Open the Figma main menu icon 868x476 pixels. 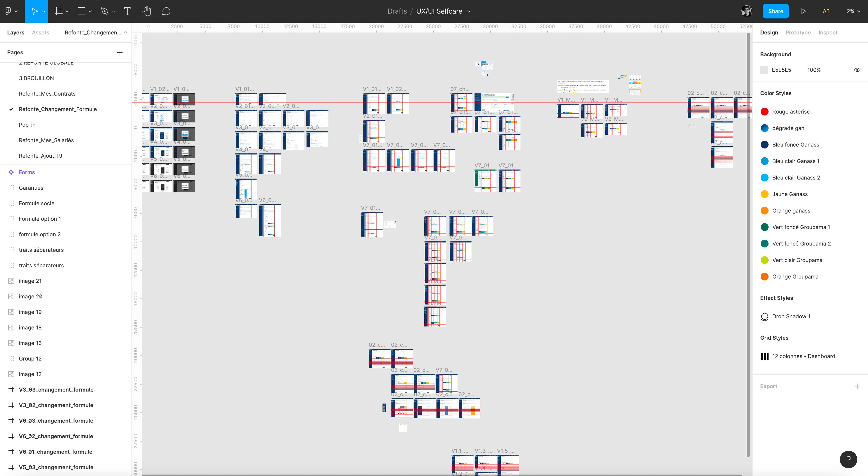(8, 11)
